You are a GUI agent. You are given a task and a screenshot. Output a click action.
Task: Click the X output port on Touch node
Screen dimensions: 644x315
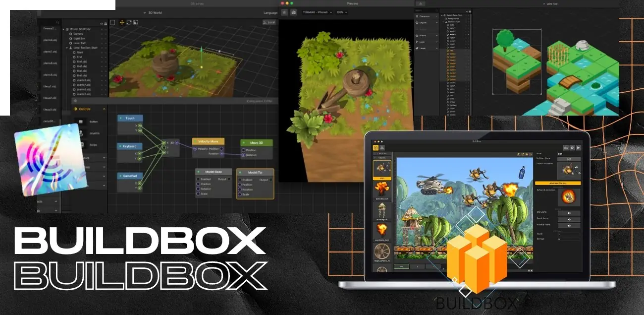[x=140, y=126]
